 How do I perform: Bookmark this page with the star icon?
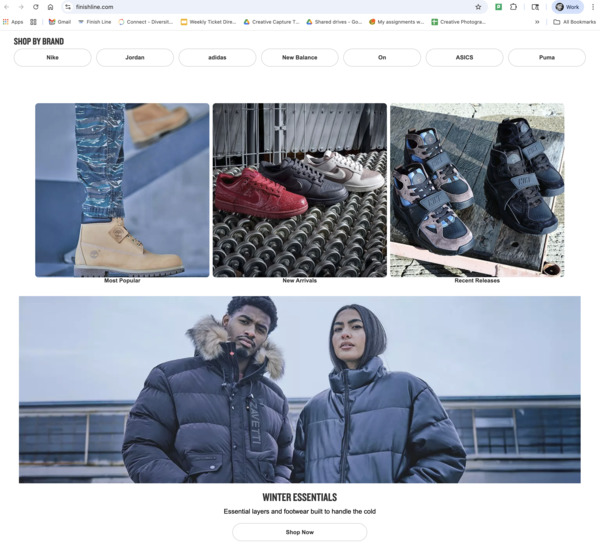tap(478, 7)
